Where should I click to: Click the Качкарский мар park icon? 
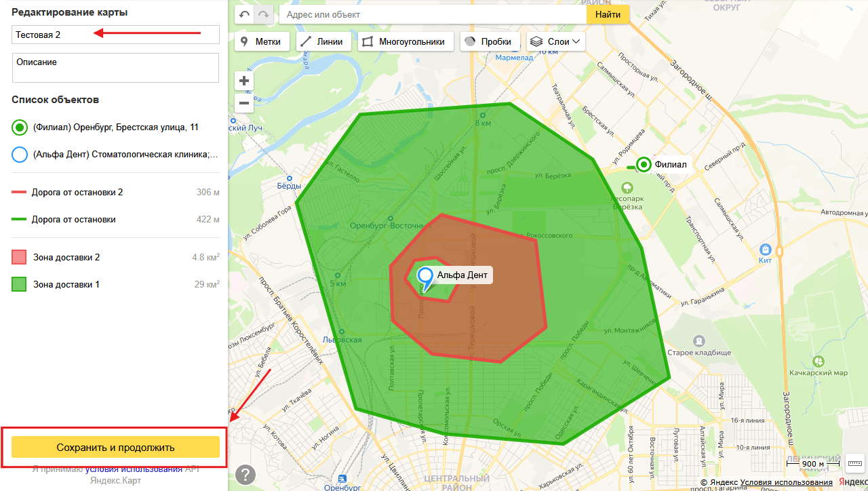coord(818,361)
